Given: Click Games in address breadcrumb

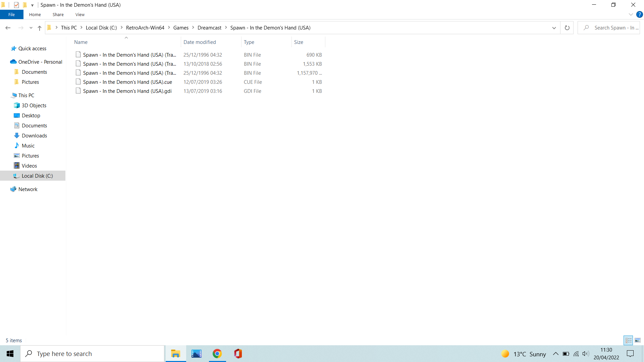Looking at the screenshot, I should point(181,28).
